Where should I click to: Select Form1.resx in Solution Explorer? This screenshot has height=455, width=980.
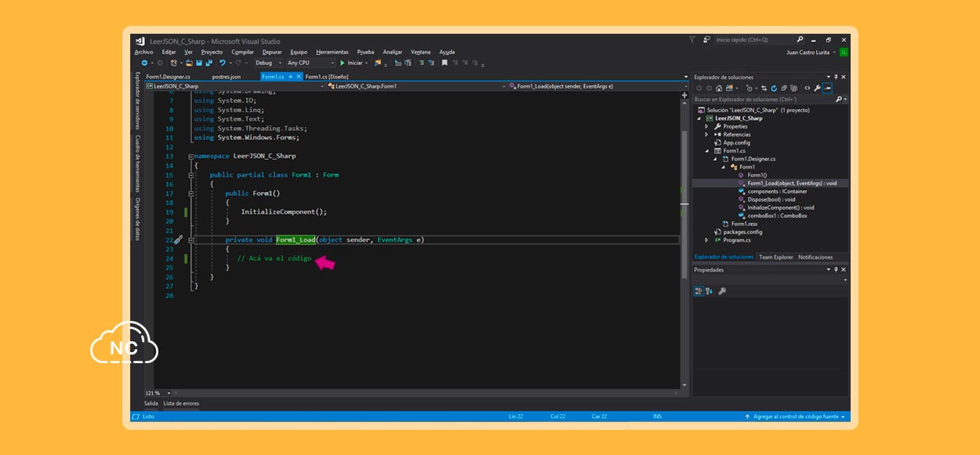744,224
